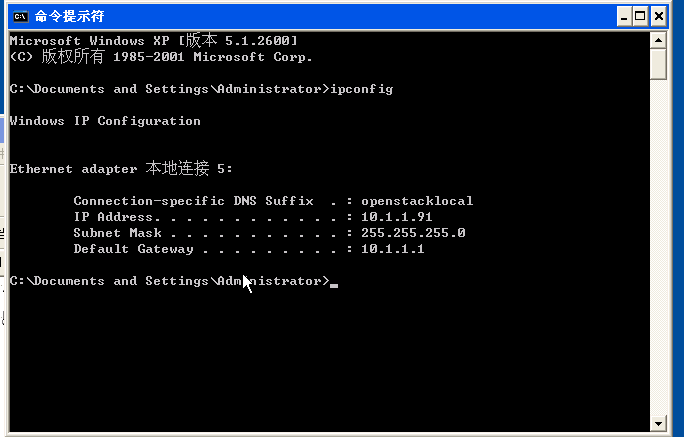Click the 版权所有 copyright line
Image resolution: width=684 pixels, height=437 pixels.
[161, 57]
